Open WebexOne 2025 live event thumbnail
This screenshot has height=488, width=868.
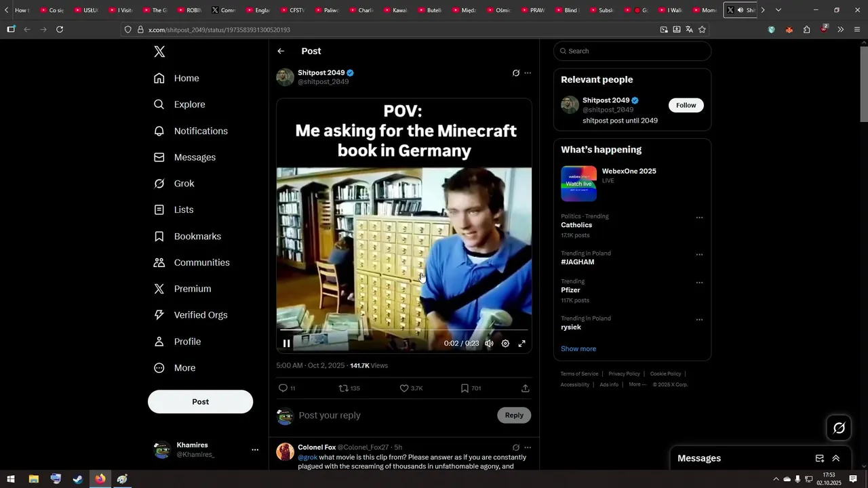click(578, 184)
